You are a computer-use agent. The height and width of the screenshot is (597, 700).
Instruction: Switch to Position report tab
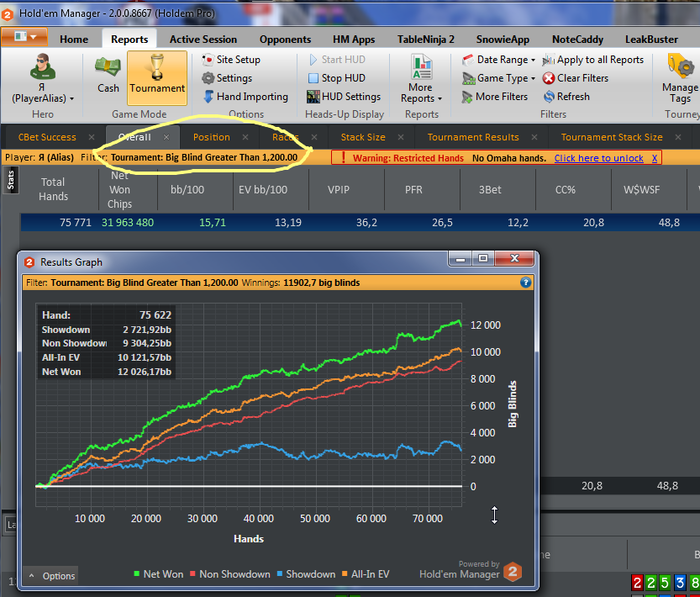point(212,137)
